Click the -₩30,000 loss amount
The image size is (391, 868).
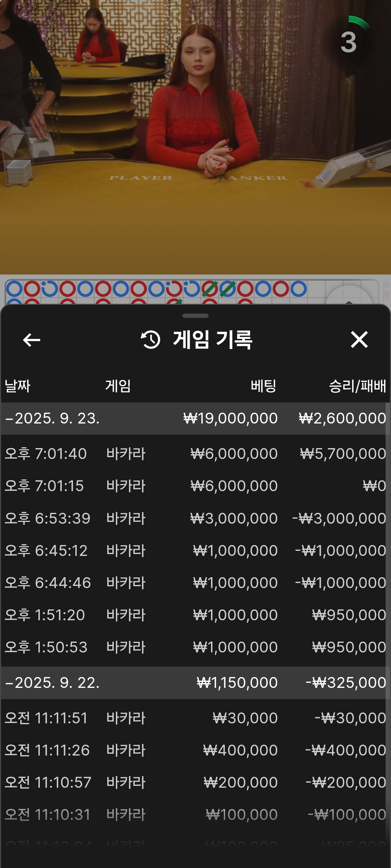tap(350, 718)
